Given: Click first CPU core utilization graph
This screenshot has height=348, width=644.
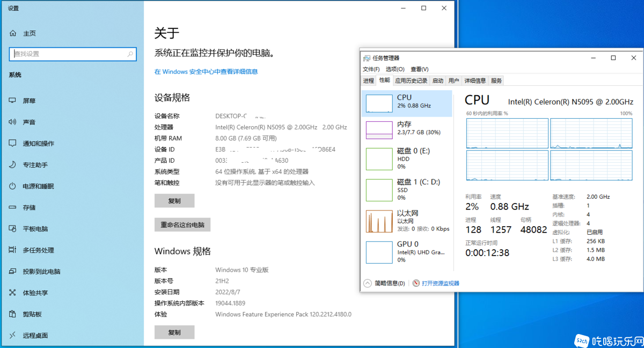Looking at the screenshot, I should (508, 134).
